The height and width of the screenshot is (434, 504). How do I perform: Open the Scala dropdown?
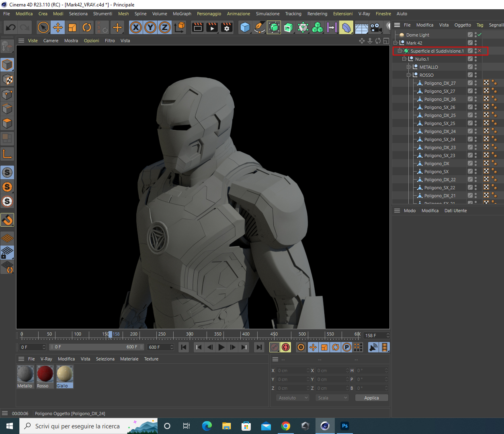[332, 398]
